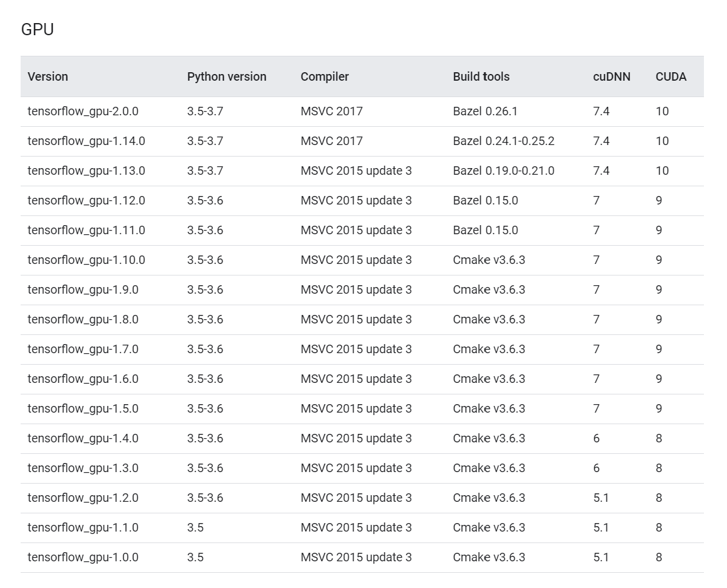Click cuDNN 5.1 in the 1.0.0 row
This screenshot has height=588, width=727.
[x=601, y=557]
